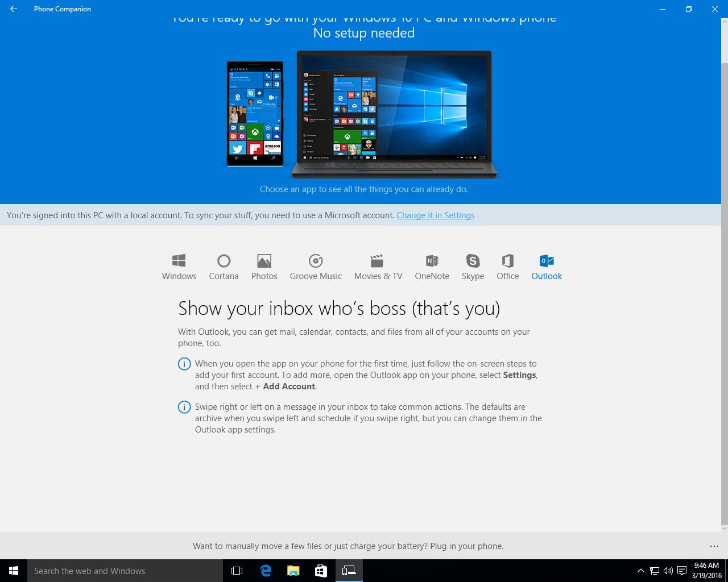Click the taskbar clock showing 9:46 AM
This screenshot has height=582, width=728.
point(707,571)
